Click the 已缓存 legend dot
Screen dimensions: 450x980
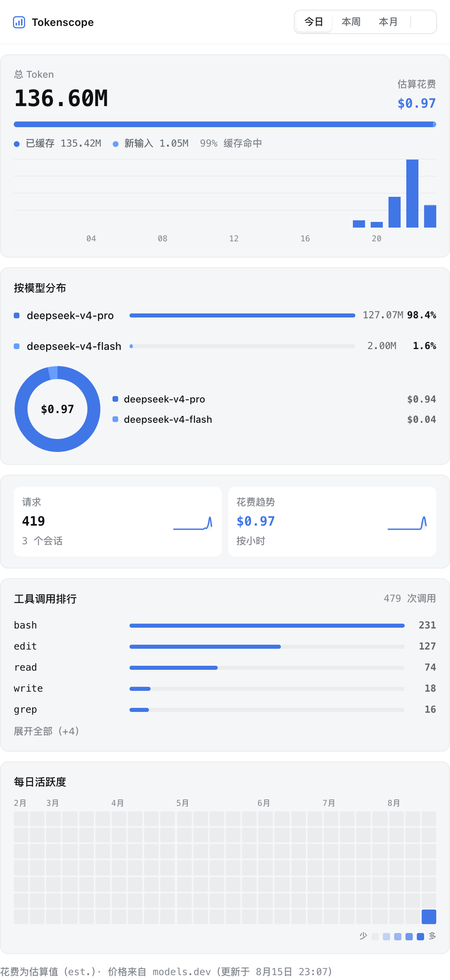coord(17,144)
